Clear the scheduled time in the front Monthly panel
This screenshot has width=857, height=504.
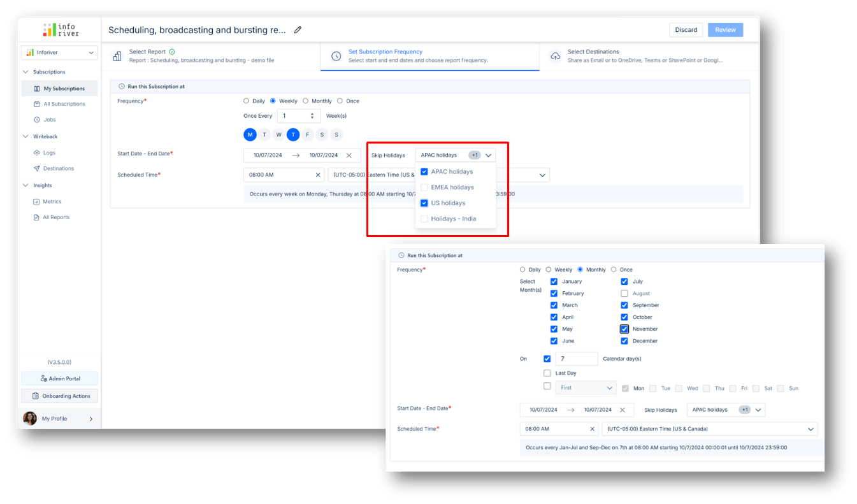tap(592, 429)
